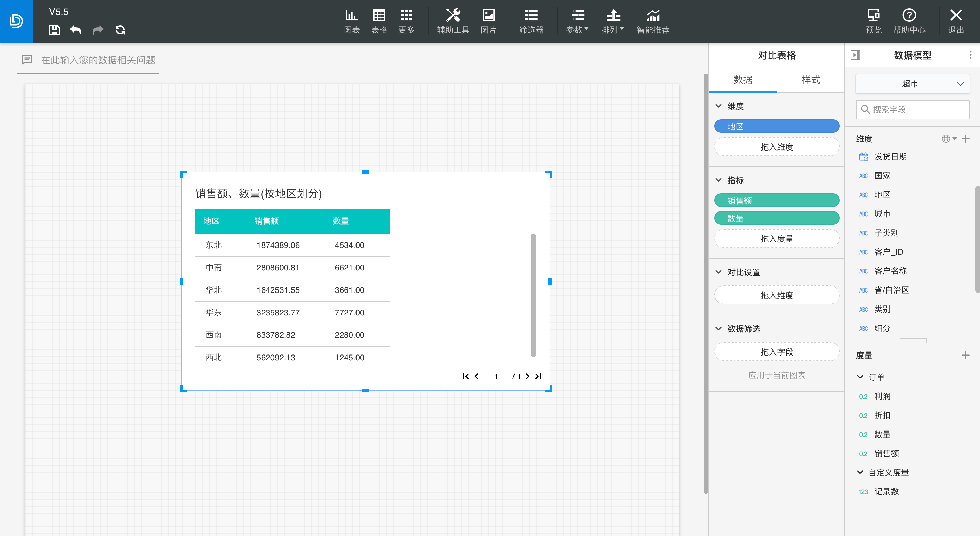
Task: Switch to the 样式 tab
Action: coord(811,80)
